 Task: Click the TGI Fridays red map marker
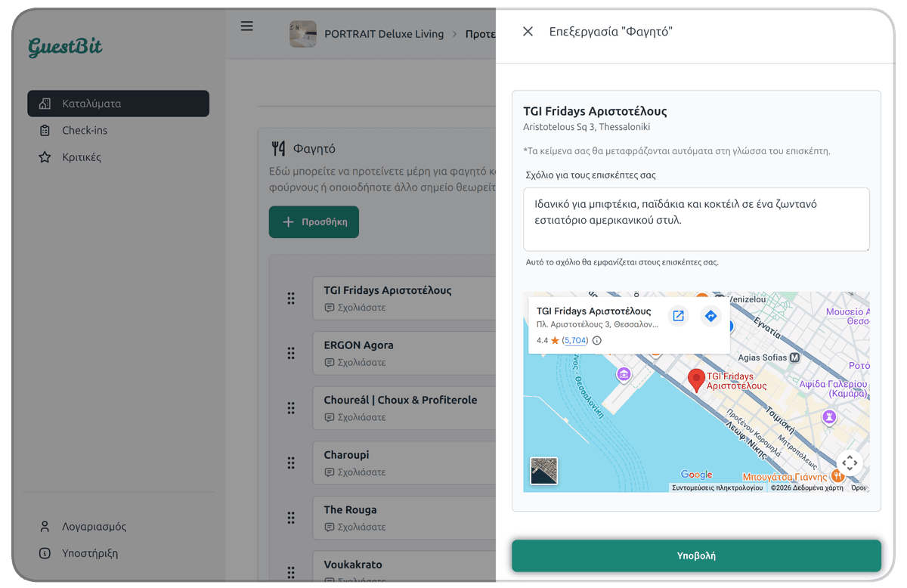click(x=695, y=378)
